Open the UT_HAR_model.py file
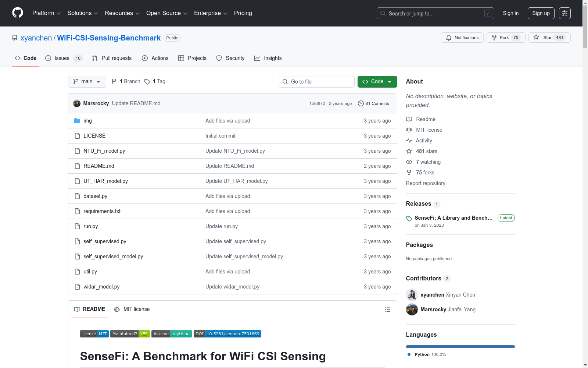Image resolution: width=588 pixels, height=368 pixels. pos(106,181)
